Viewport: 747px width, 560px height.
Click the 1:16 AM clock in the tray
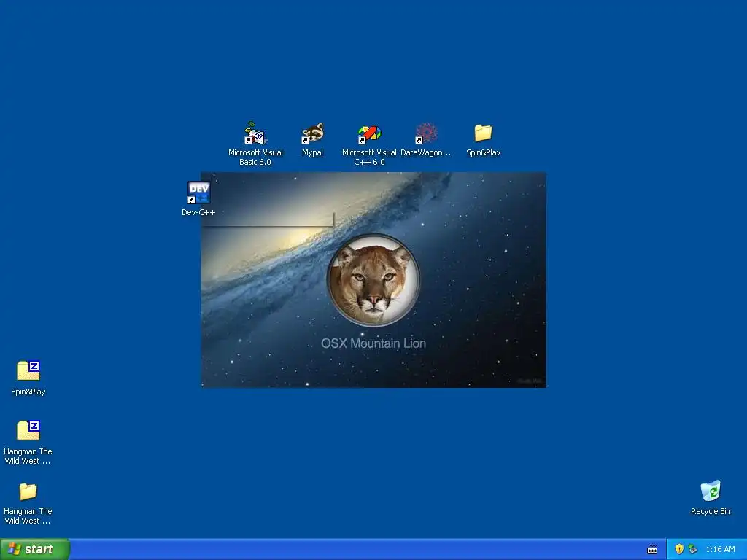click(720, 549)
